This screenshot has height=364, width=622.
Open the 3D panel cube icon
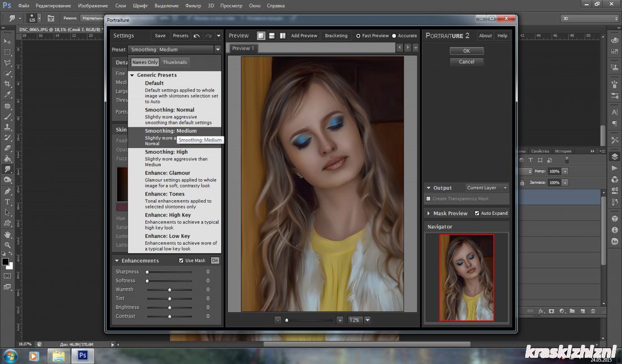point(615,219)
